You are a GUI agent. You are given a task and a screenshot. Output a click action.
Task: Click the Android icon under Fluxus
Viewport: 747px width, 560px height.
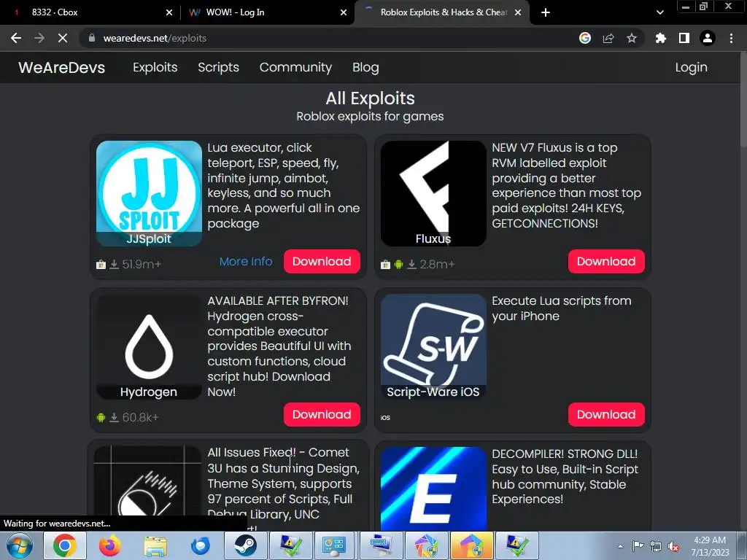399,264
